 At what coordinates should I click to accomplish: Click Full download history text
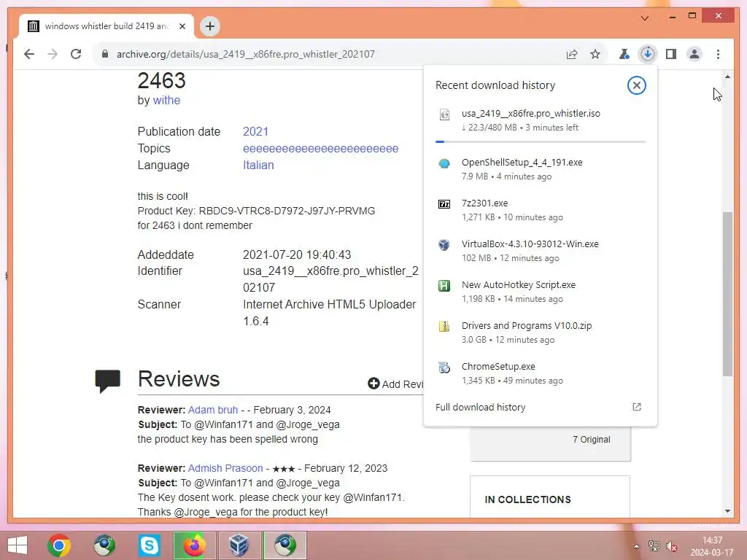click(x=480, y=407)
